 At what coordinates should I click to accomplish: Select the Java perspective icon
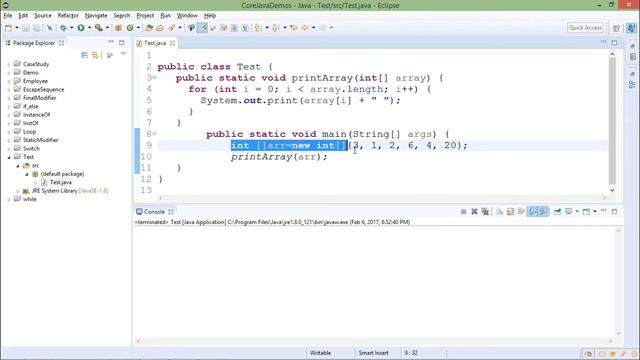pos(631,28)
